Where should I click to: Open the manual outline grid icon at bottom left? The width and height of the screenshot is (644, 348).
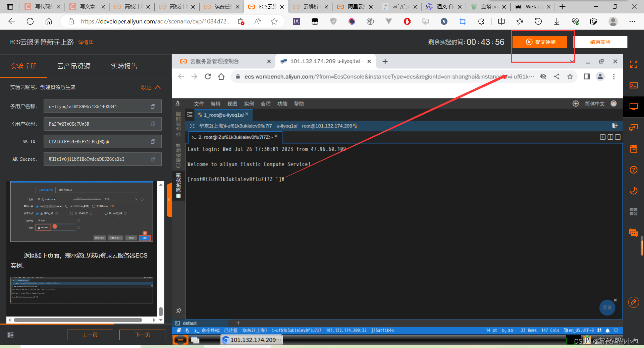coord(10,335)
